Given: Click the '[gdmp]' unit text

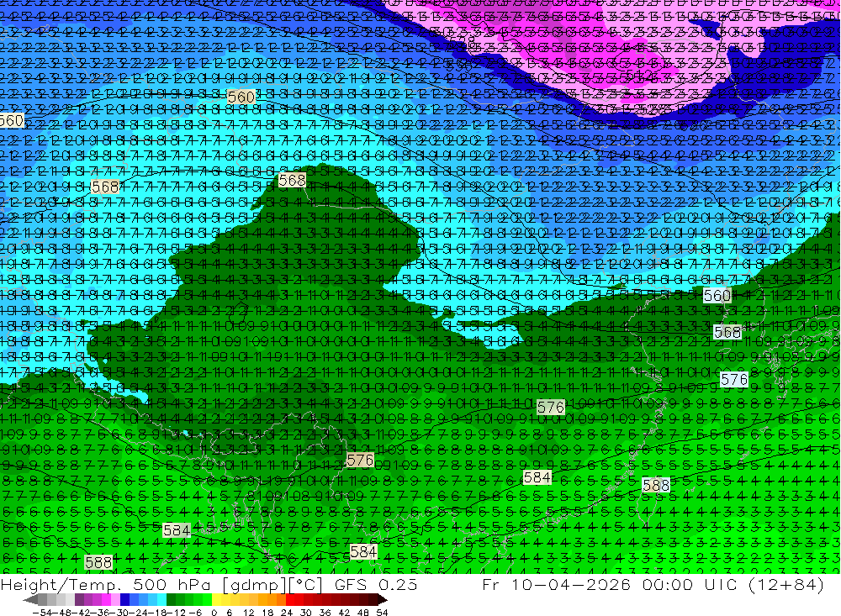Looking at the screenshot, I should click(x=254, y=585).
